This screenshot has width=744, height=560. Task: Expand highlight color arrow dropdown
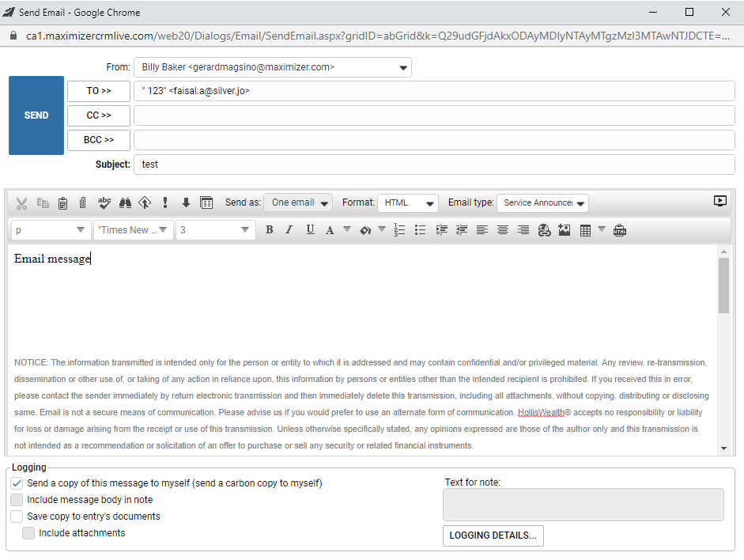[x=382, y=229]
